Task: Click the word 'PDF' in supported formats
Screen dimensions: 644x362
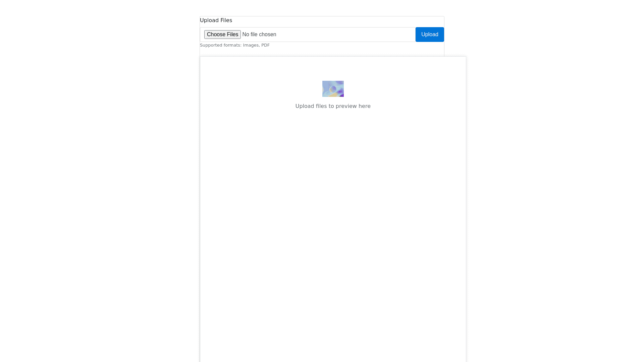Action: pos(265,45)
